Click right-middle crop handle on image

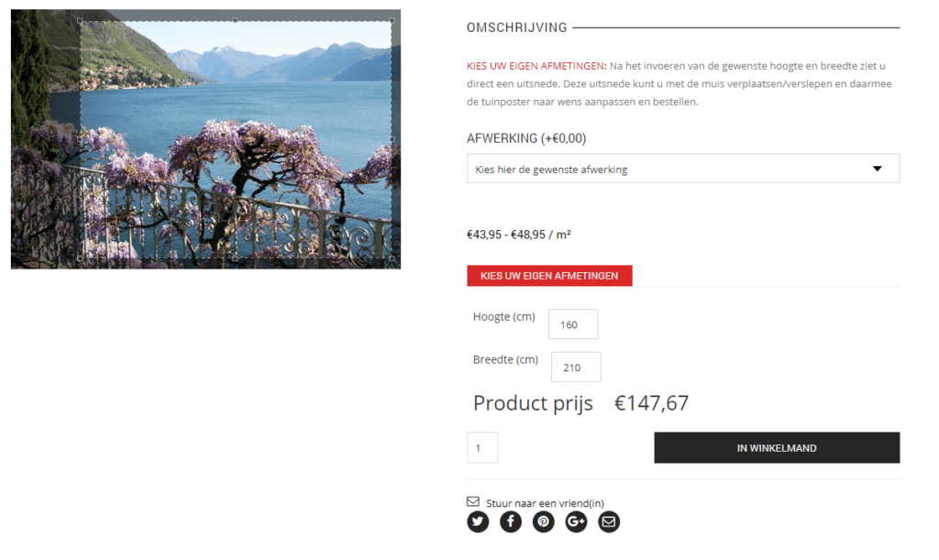tap(392, 139)
